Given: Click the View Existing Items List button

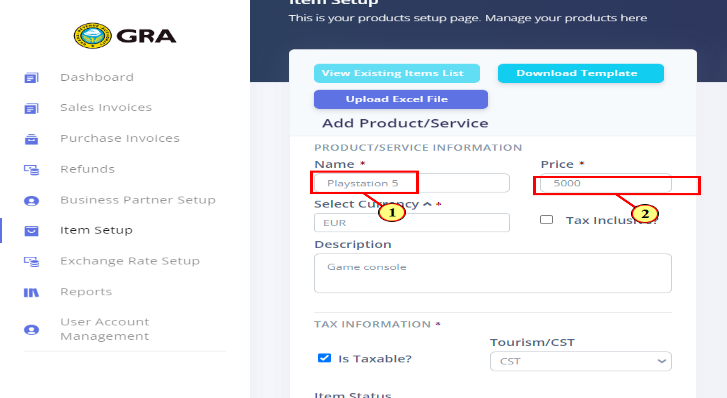Looking at the screenshot, I should click(x=397, y=73).
